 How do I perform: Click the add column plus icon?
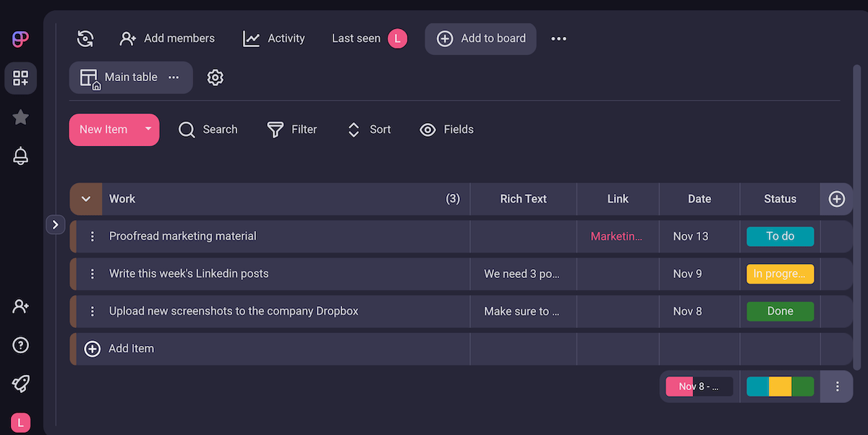(836, 199)
